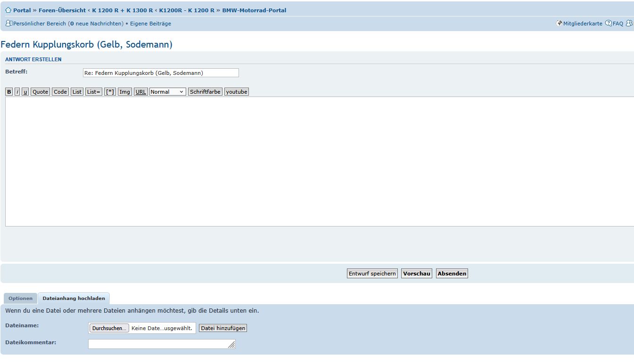Select the Dateianhang hochladen tab
This screenshot has width=634, height=364.
pyautogui.click(x=74, y=299)
